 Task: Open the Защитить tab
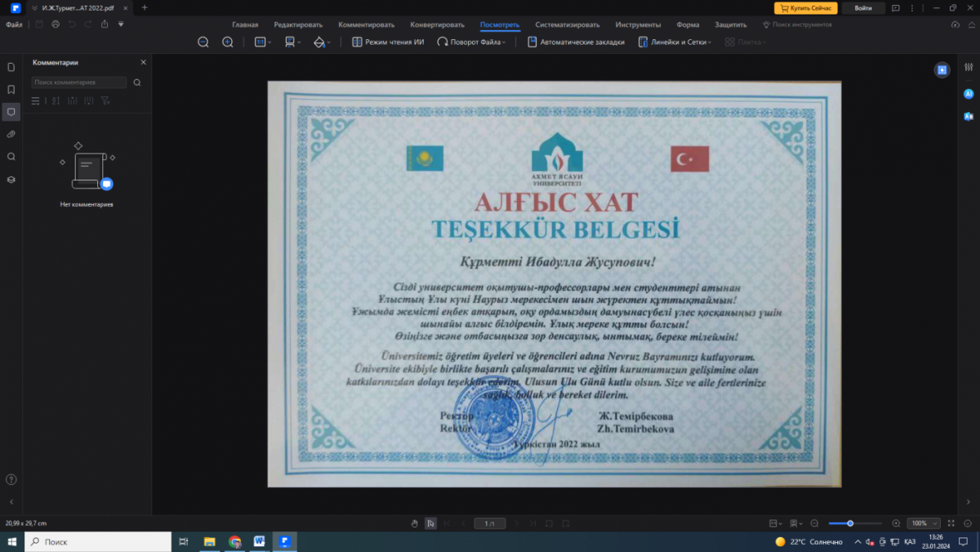click(730, 24)
